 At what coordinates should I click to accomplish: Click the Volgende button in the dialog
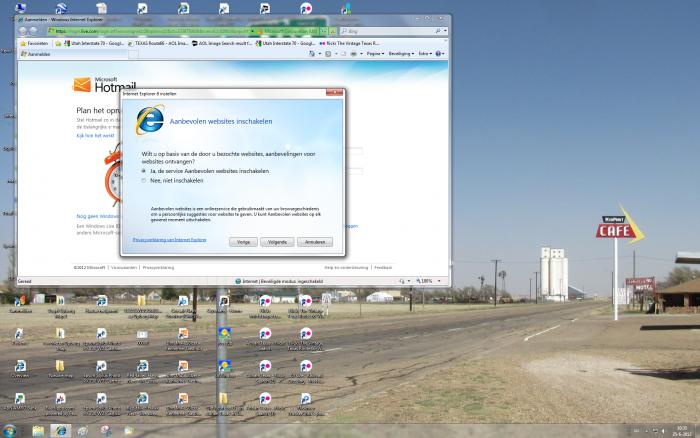(277, 242)
